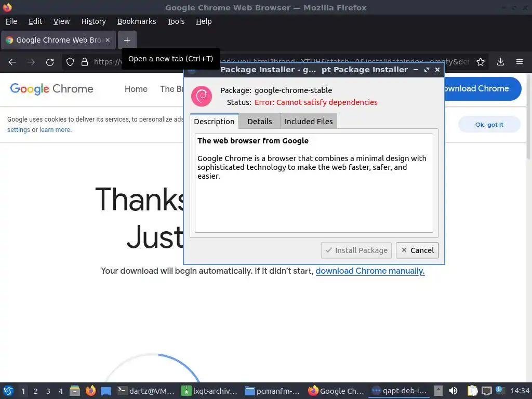
Task: Switch to Google Chrome Firefox taskbar entry
Action: (336, 391)
